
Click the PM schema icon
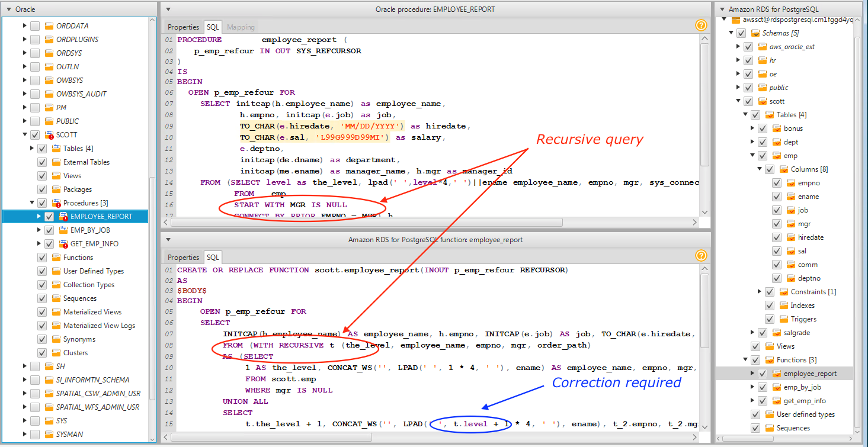coord(49,108)
